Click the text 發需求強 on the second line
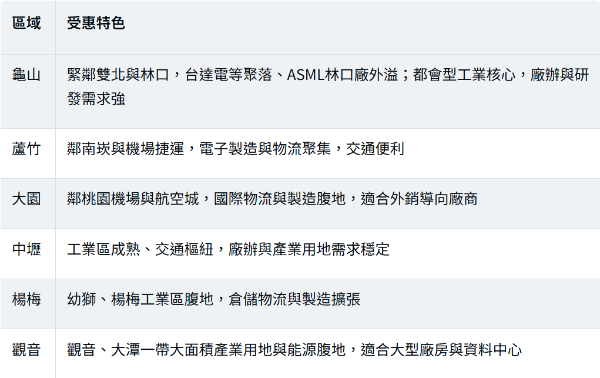This screenshot has height=378, width=600. [x=96, y=99]
